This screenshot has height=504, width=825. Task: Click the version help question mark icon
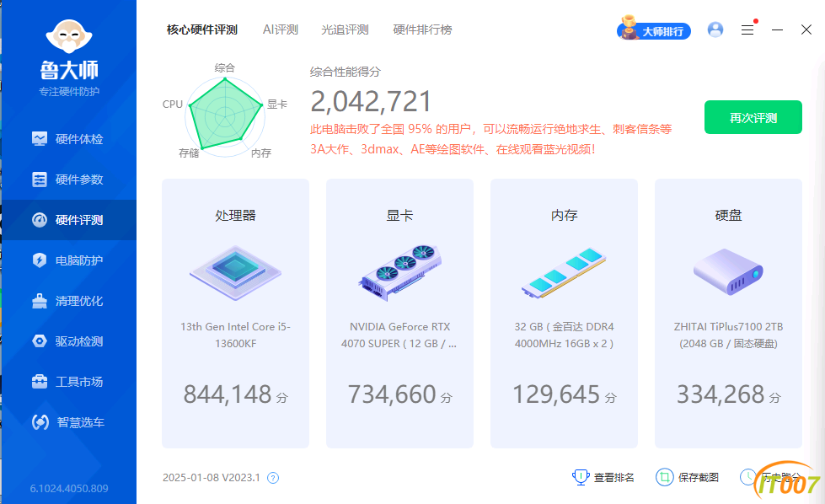273,478
